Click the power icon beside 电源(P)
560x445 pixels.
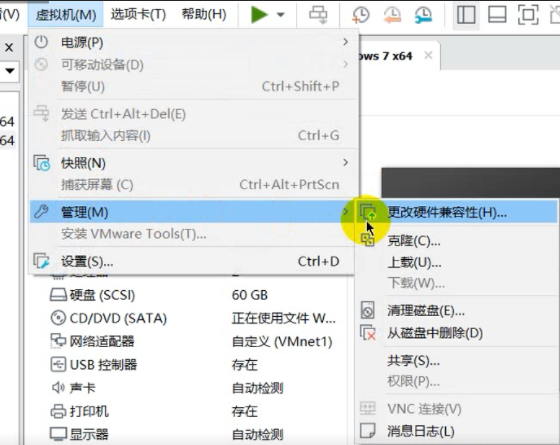click(41, 42)
